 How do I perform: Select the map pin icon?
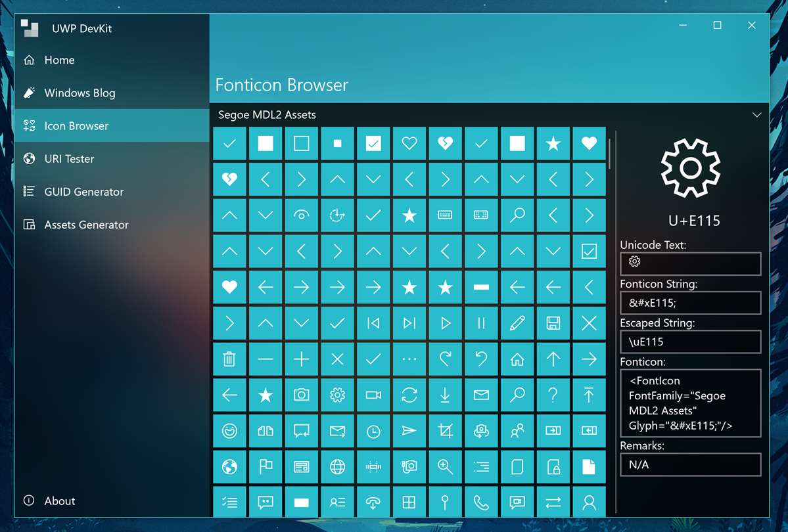pos(445,502)
